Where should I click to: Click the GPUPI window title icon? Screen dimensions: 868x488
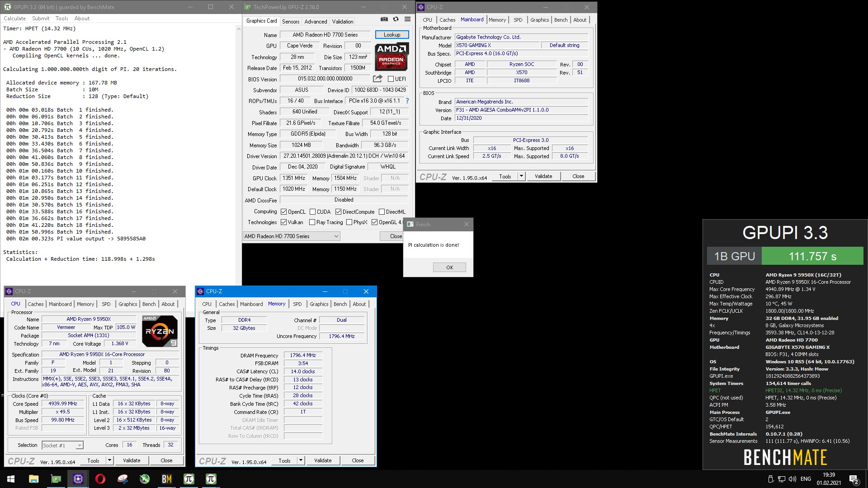pyautogui.click(x=7, y=7)
